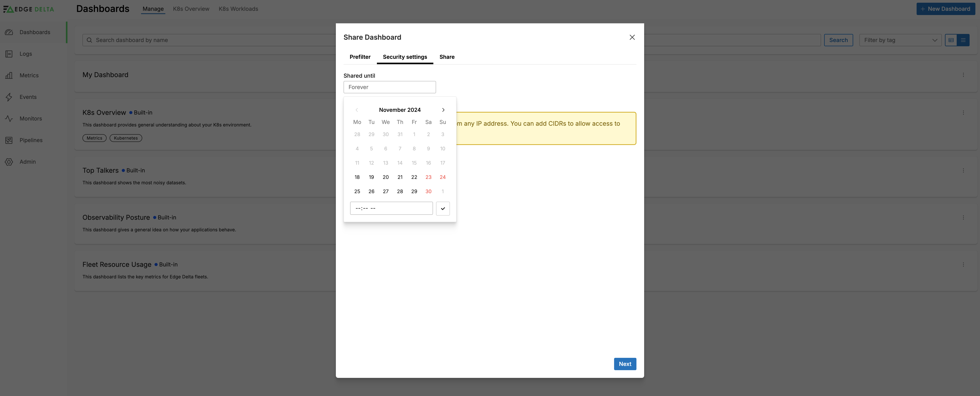Open the Pipelines sidebar icon
The image size is (980, 396).
(9, 140)
